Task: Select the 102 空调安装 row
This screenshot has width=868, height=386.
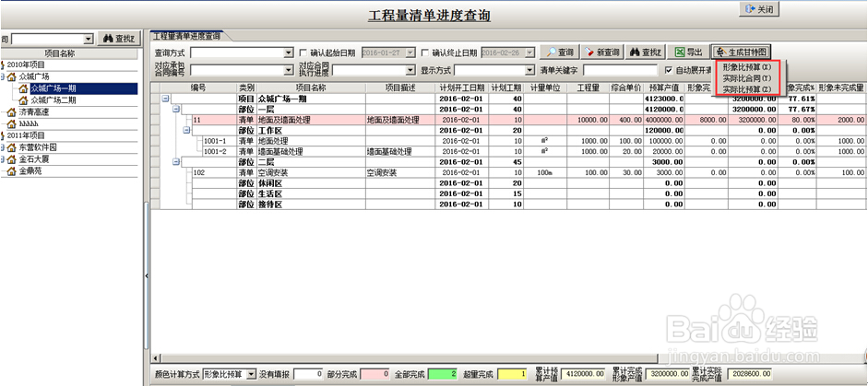Action: point(508,172)
